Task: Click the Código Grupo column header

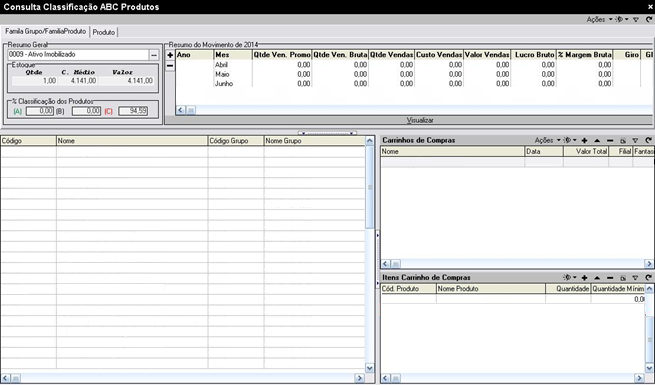Action: tap(236, 141)
